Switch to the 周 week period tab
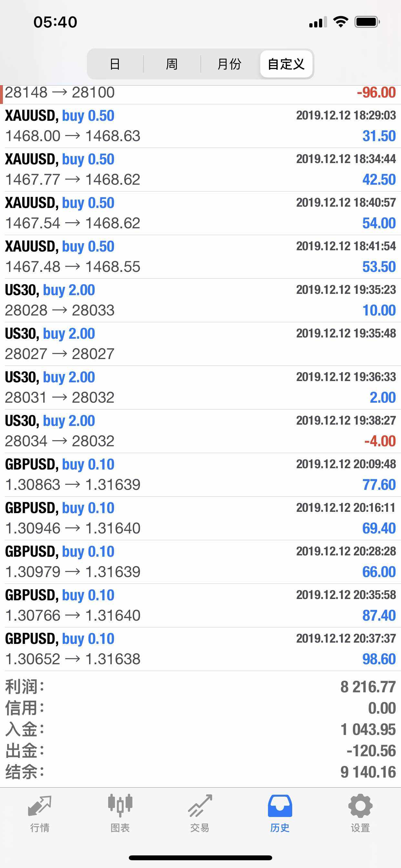Screen dimensions: 401x868 point(172,64)
